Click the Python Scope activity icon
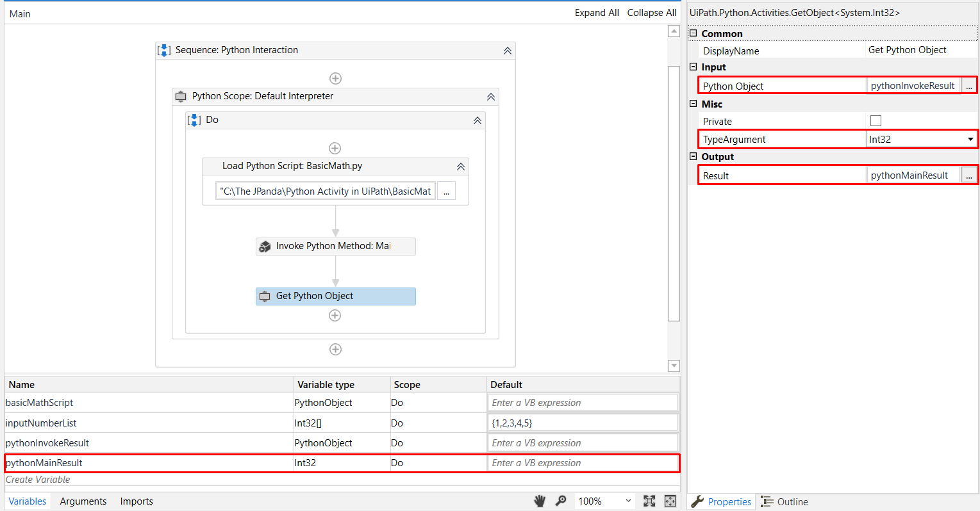The width and height of the screenshot is (980, 511). point(181,96)
